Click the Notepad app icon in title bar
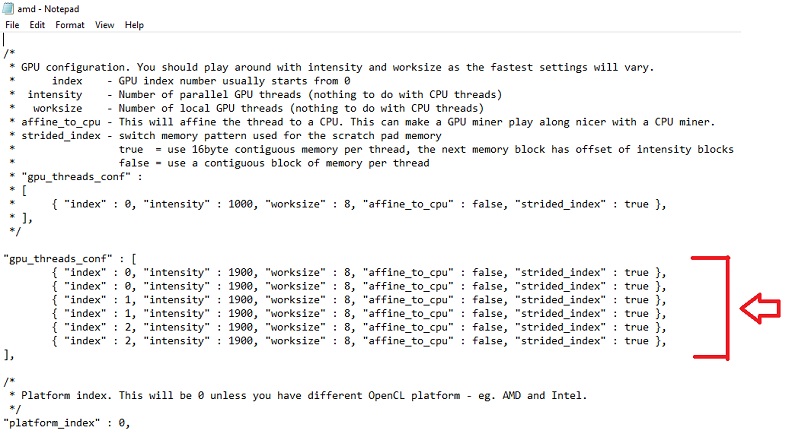Screen dimensions: 808x440 click(x=8, y=9)
